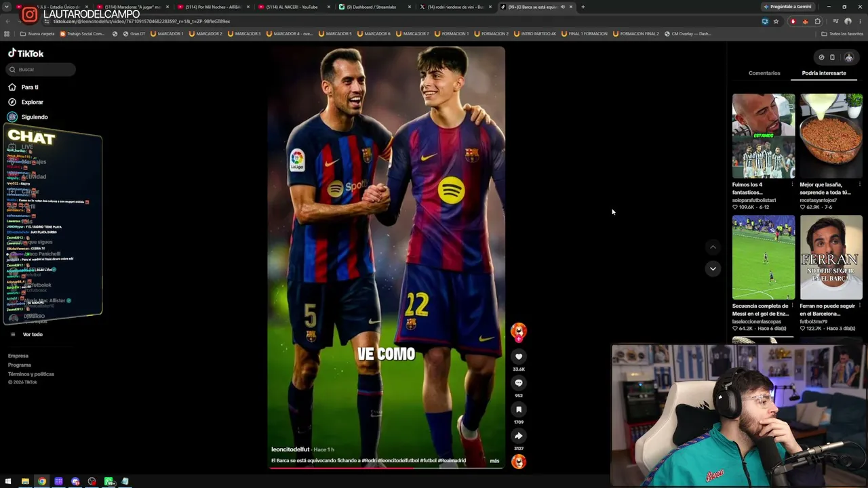
Task: Open the MARCADOR 1 bookmark
Action: (167, 34)
